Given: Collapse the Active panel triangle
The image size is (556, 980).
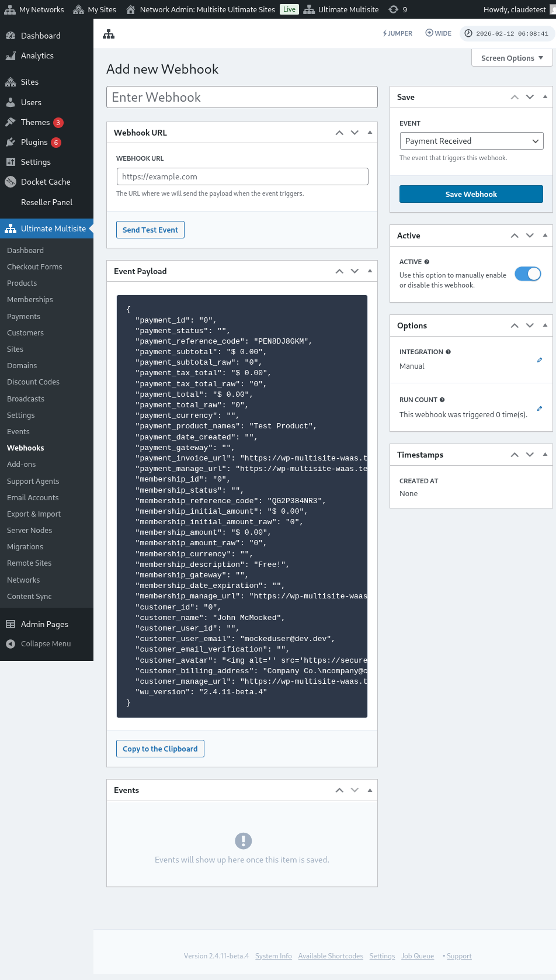Looking at the screenshot, I should [545, 236].
